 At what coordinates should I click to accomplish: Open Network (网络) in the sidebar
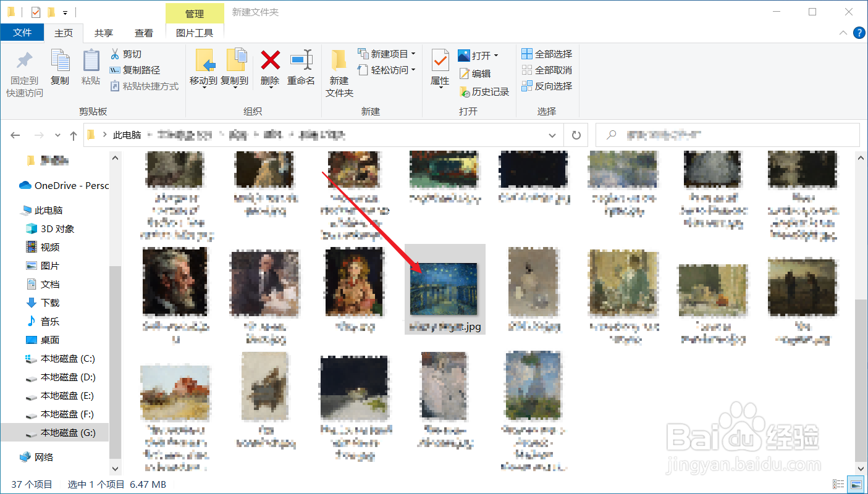click(37, 457)
